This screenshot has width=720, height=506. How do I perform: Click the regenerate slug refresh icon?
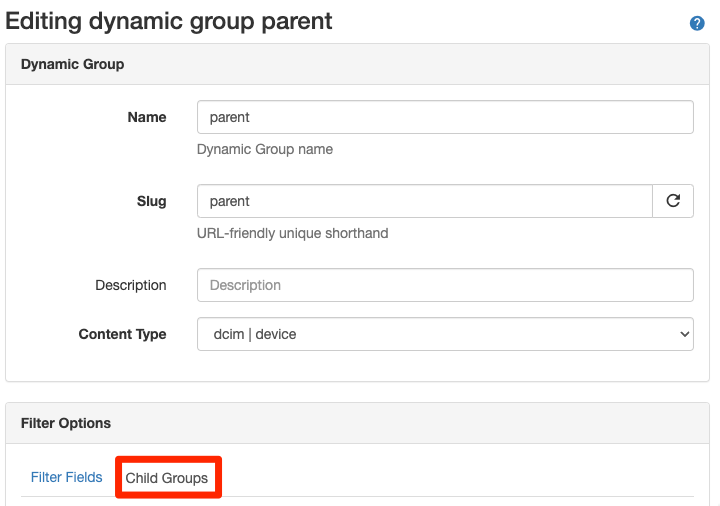[673, 201]
